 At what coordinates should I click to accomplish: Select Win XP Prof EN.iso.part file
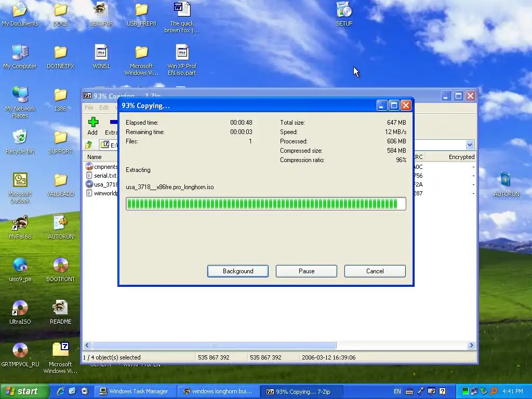tap(182, 60)
